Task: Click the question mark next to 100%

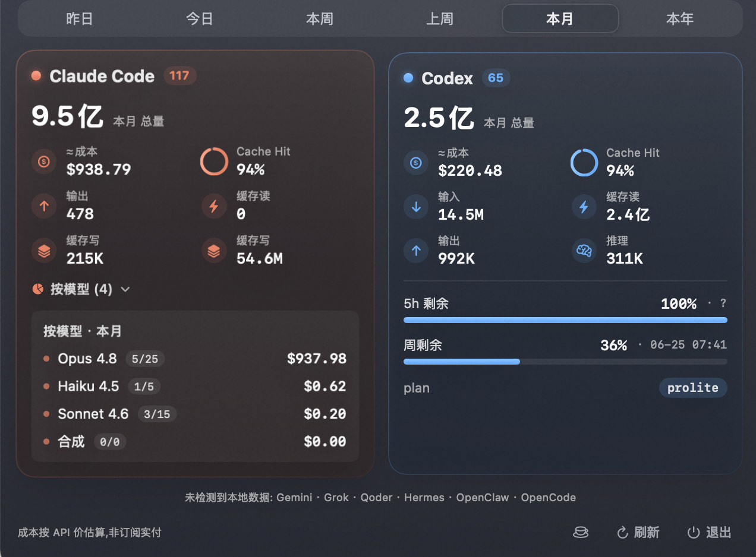Action: pyautogui.click(x=723, y=303)
